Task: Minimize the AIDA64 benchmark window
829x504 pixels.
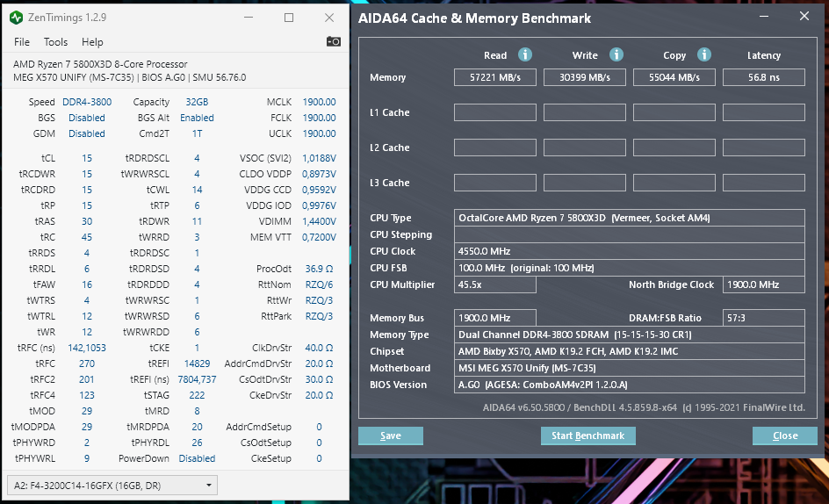Action: [x=764, y=17]
